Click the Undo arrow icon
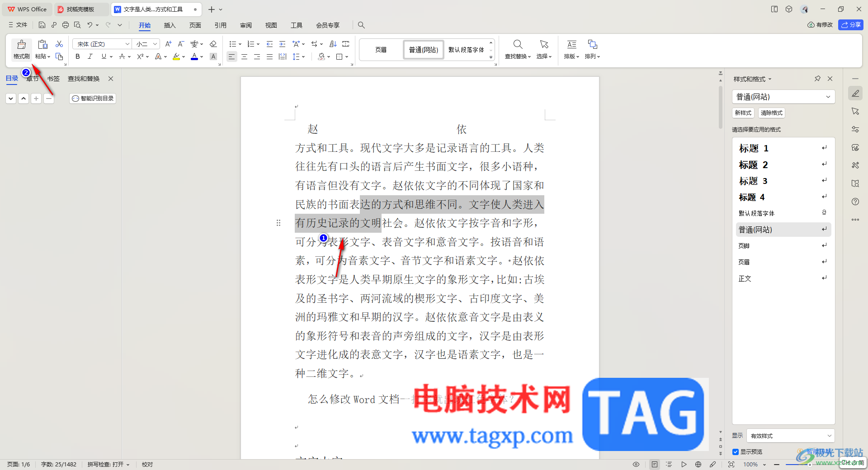Screen dimensions: 868x470 coord(90,25)
